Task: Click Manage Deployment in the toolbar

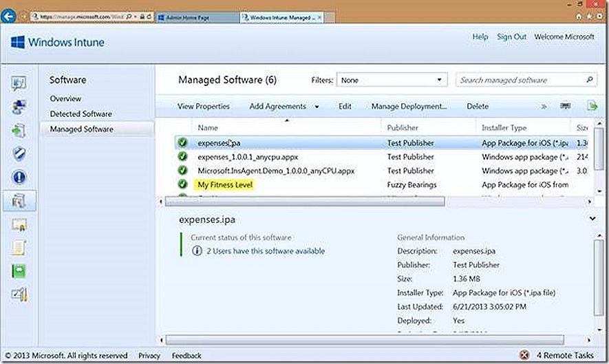Action: [409, 106]
